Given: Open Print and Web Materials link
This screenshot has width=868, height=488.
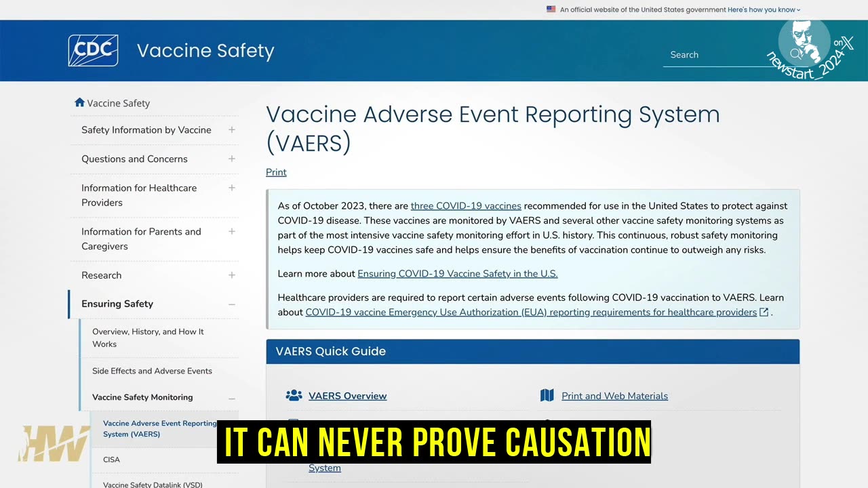Looking at the screenshot, I should 615,396.
